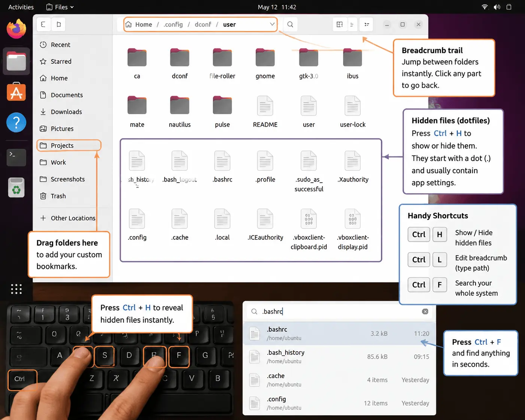The image size is (525, 420).
Task: Open the .cache search result row
Action: pos(339,380)
